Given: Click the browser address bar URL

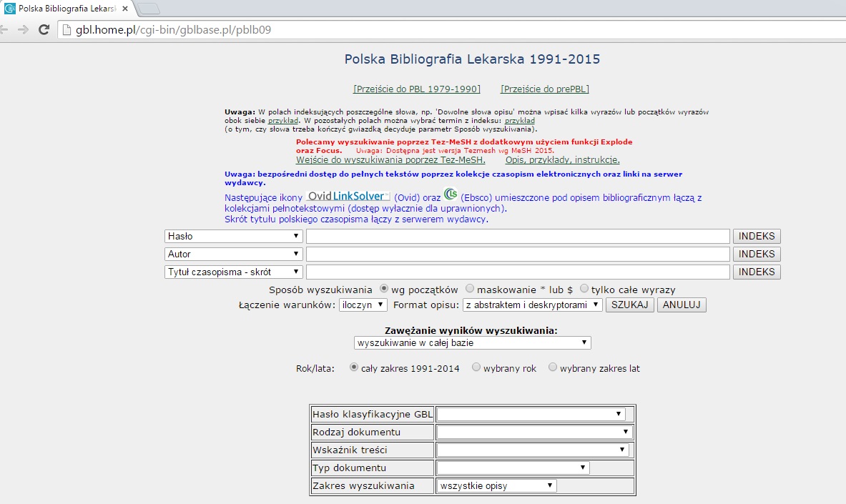Looking at the screenshot, I should (x=173, y=30).
